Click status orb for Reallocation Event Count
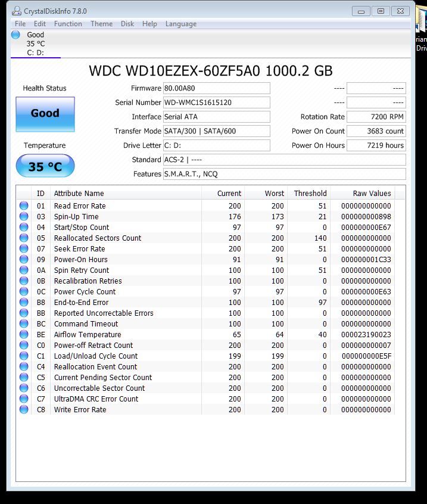 [24, 366]
